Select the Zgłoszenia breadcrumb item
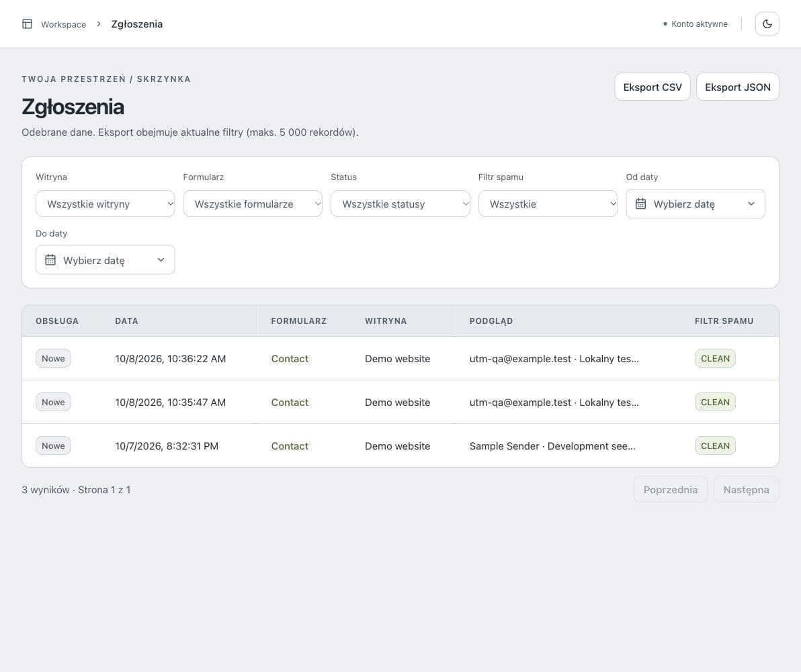The image size is (801, 672). pos(137,24)
